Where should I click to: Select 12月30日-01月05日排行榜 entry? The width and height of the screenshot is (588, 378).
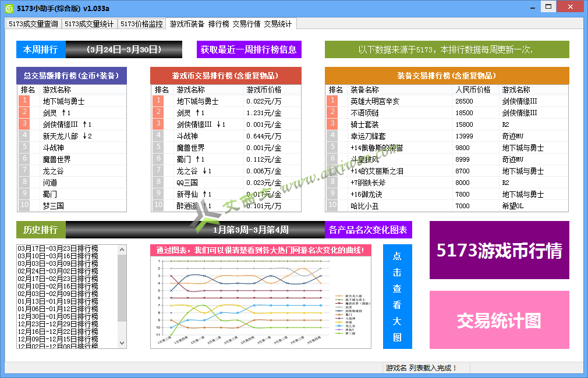[58, 316]
